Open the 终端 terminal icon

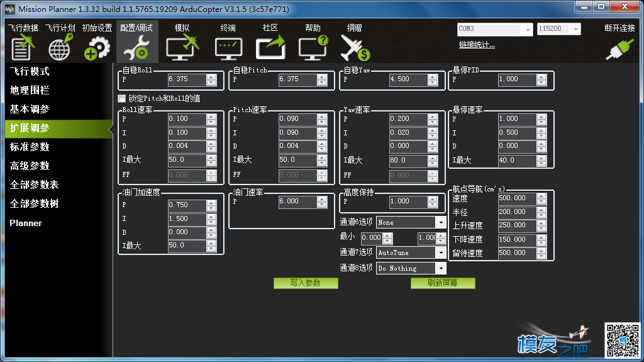pos(228,48)
